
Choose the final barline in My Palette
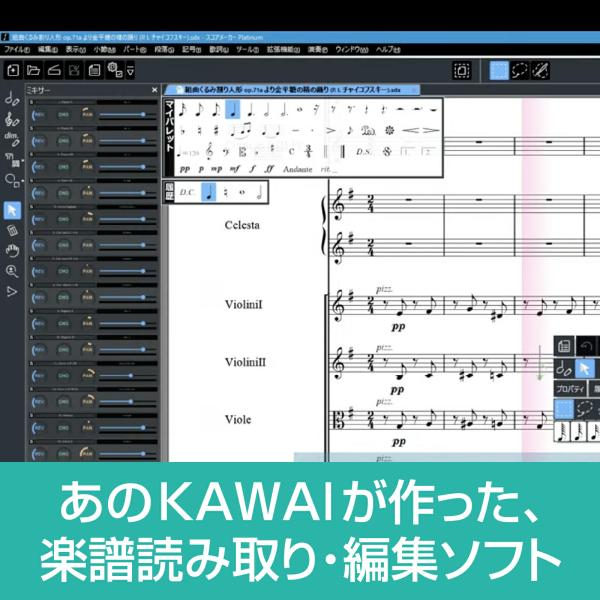pos(342,152)
